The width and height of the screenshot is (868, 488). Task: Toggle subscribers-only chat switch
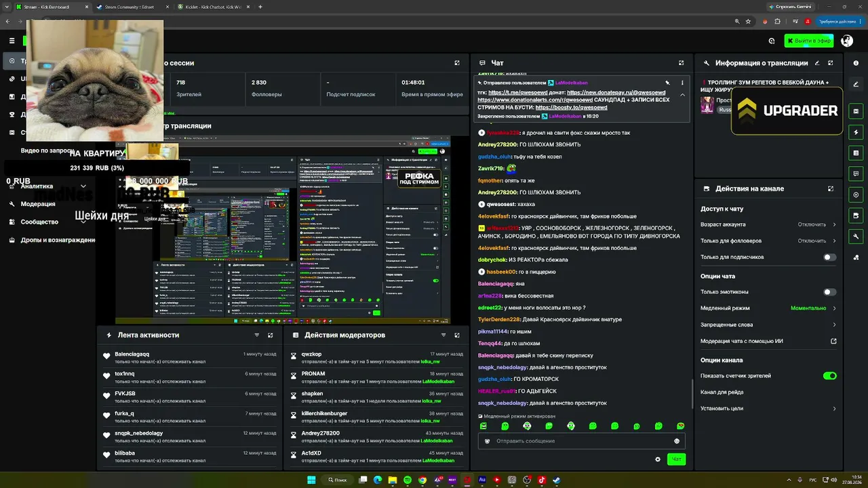click(x=829, y=258)
